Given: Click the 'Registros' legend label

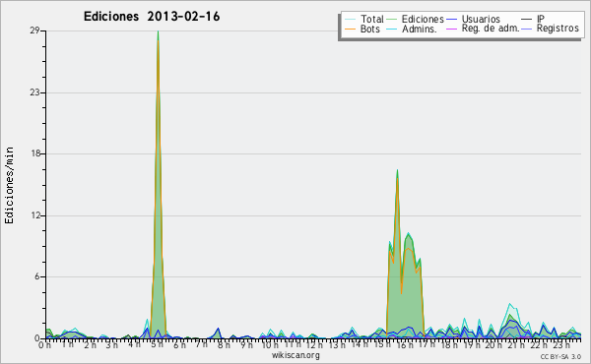Looking at the screenshot, I should pos(558,29).
